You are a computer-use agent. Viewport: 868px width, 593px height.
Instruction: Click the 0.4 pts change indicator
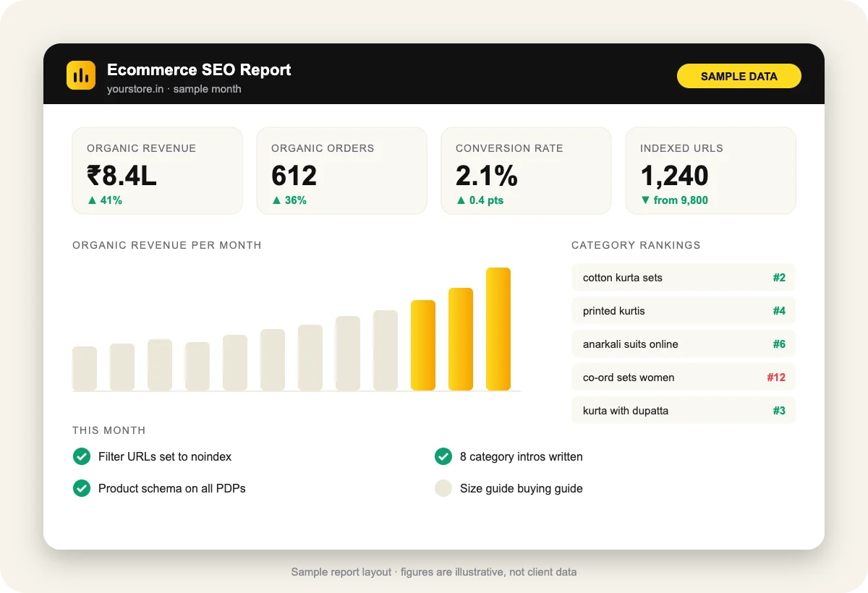pyautogui.click(x=480, y=200)
